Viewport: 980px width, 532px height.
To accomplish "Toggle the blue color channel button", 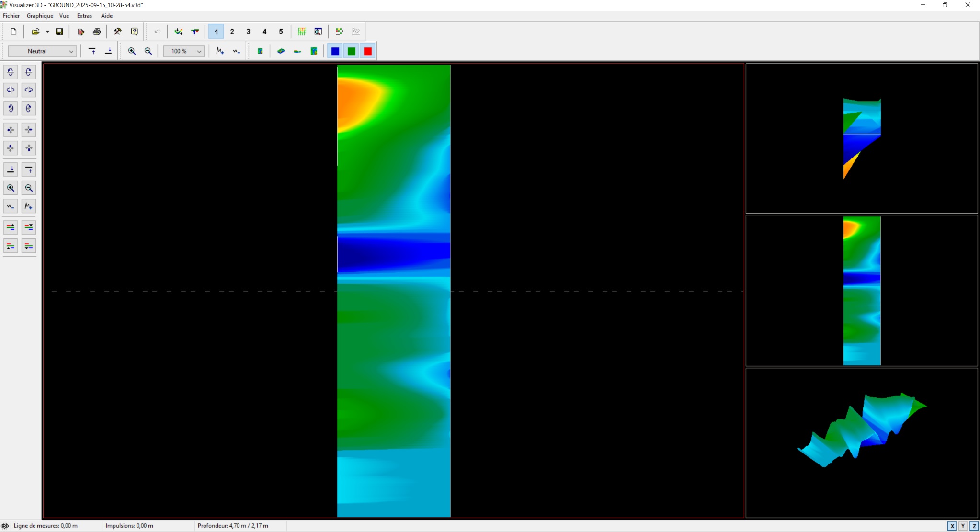I will (x=335, y=51).
